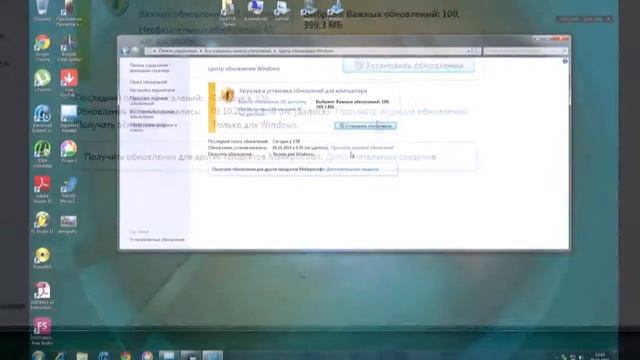This screenshot has width=640, height=360.
Task: Open 'Настройка параметров' in the left pane
Action: click(152, 90)
